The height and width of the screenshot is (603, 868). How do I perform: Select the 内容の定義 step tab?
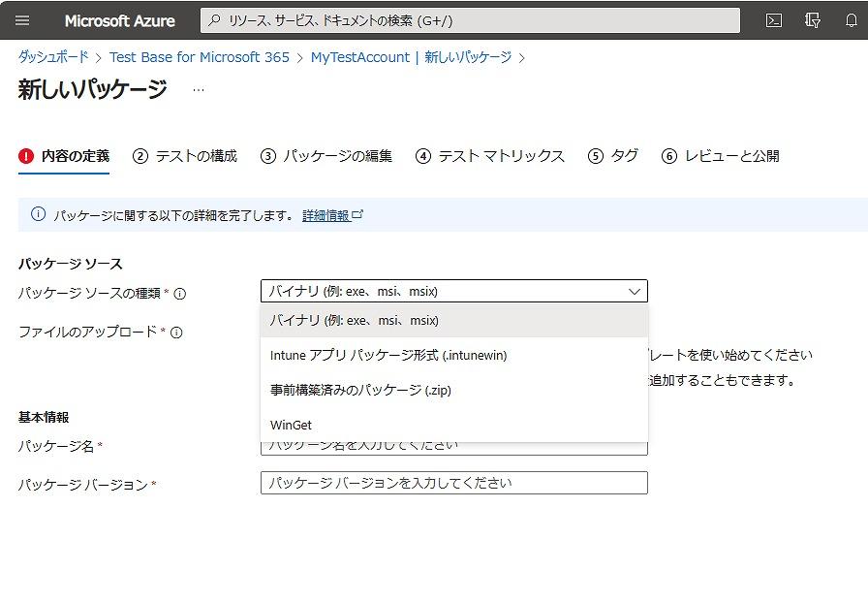tap(64, 156)
